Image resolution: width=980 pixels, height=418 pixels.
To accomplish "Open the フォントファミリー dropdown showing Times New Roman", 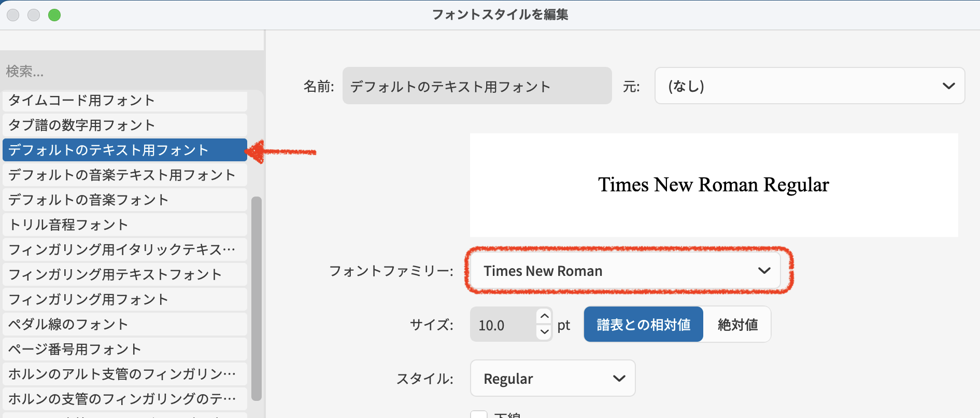I will (x=624, y=271).
